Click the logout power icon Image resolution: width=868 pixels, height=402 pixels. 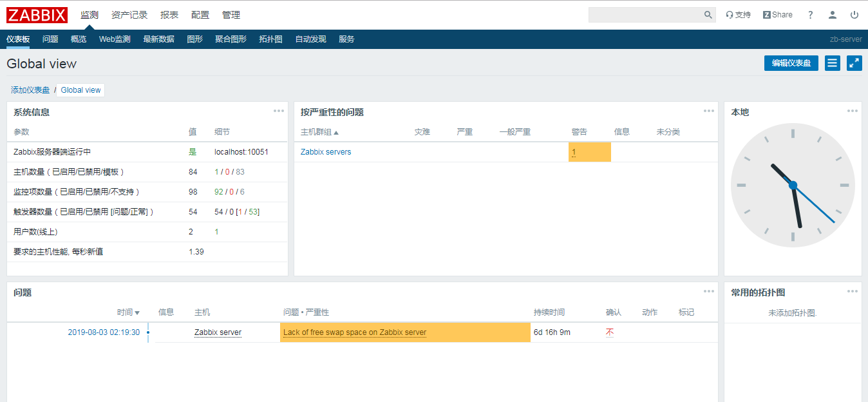point(854,15)
